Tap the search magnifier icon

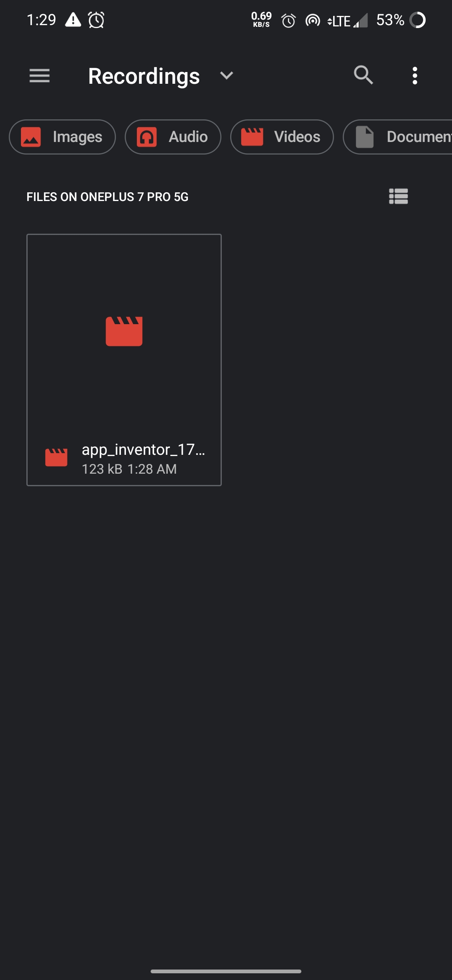(363, 75)
